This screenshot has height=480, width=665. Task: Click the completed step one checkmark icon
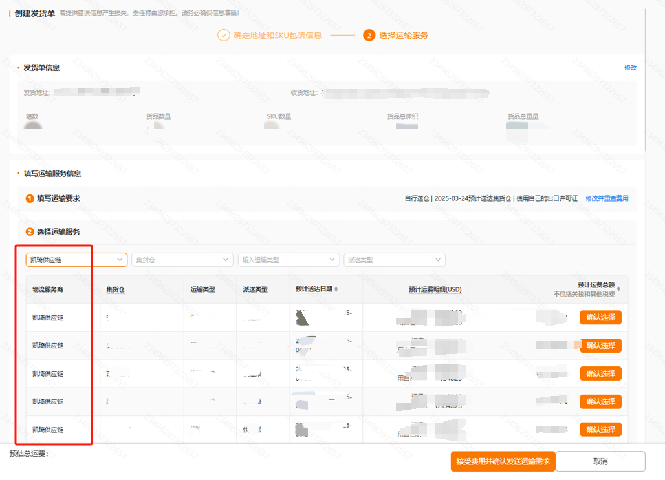(x=224, y=35)
